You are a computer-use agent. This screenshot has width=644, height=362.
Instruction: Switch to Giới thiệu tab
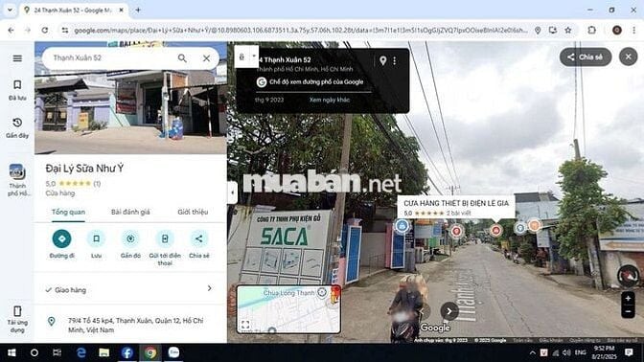point(193,212)
